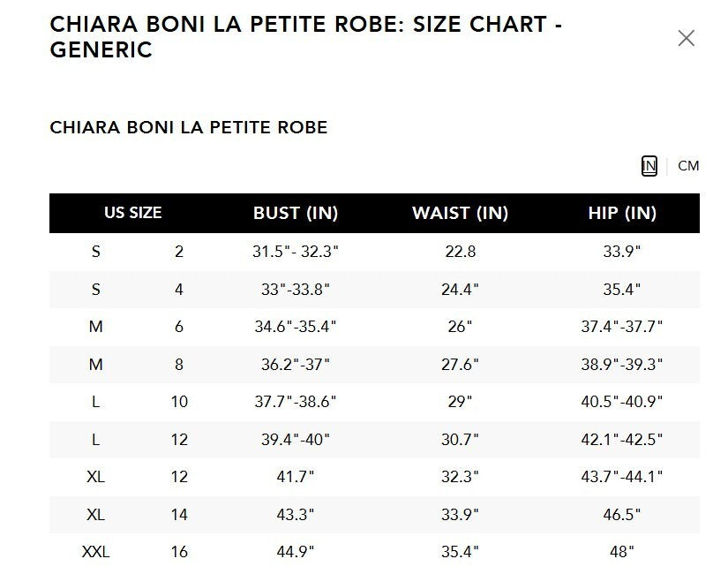The image size is (728, 574).
Task: Click the Chiara Boni La Petite Robe subheading
Action: point(189,127)
